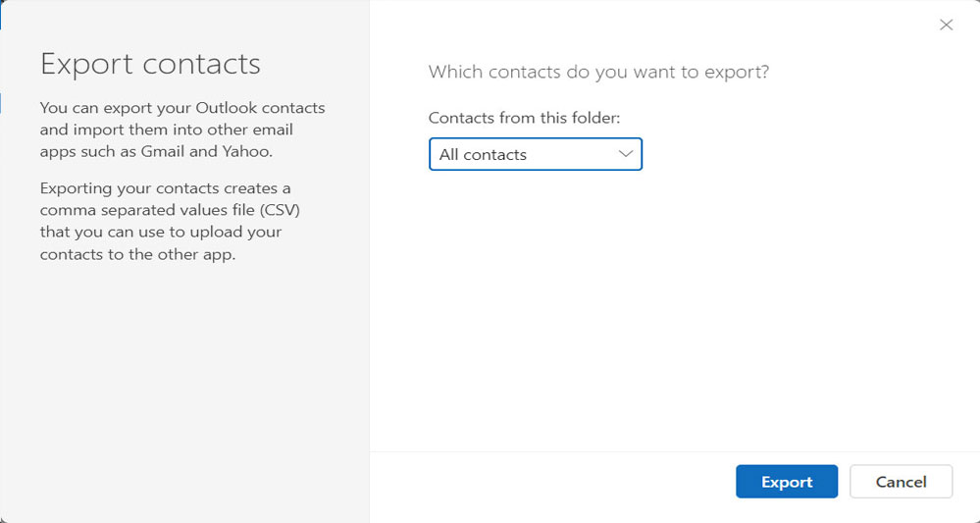The height and width of the screenshot is (523, 980).
Task: Click "that you can use to upload your" line
Action: click(161, 233)
